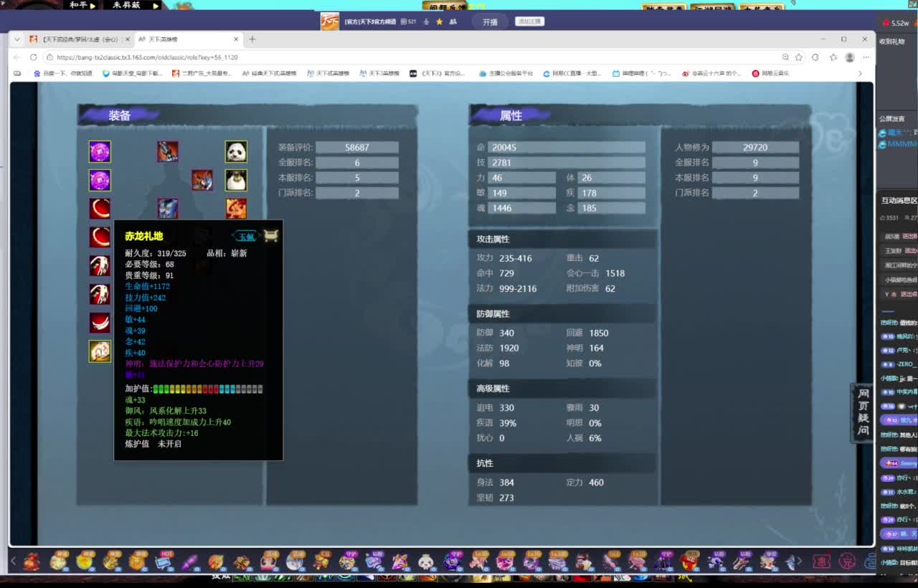Select the 天下英雄榜 browser tab

pyautogui.click(x=186, y=39)
